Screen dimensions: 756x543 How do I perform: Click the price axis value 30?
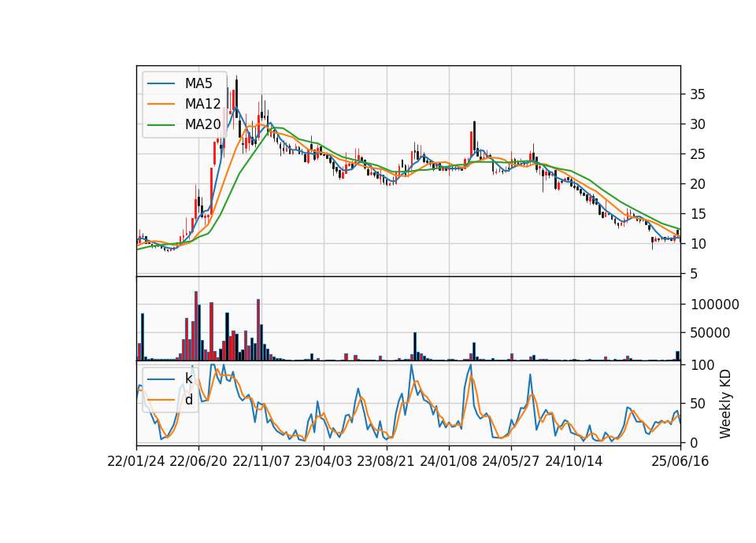[x=697, y=124]
